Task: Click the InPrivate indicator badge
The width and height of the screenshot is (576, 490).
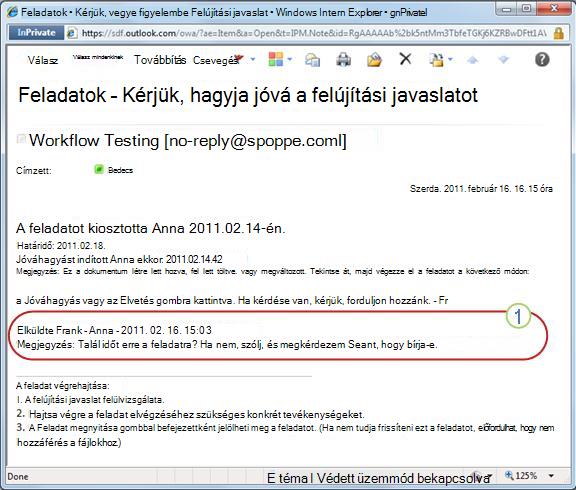Action: point(36,33)
